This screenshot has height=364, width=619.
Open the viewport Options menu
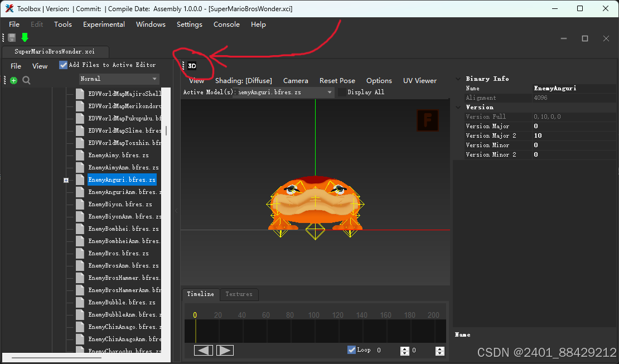[379, 80]
